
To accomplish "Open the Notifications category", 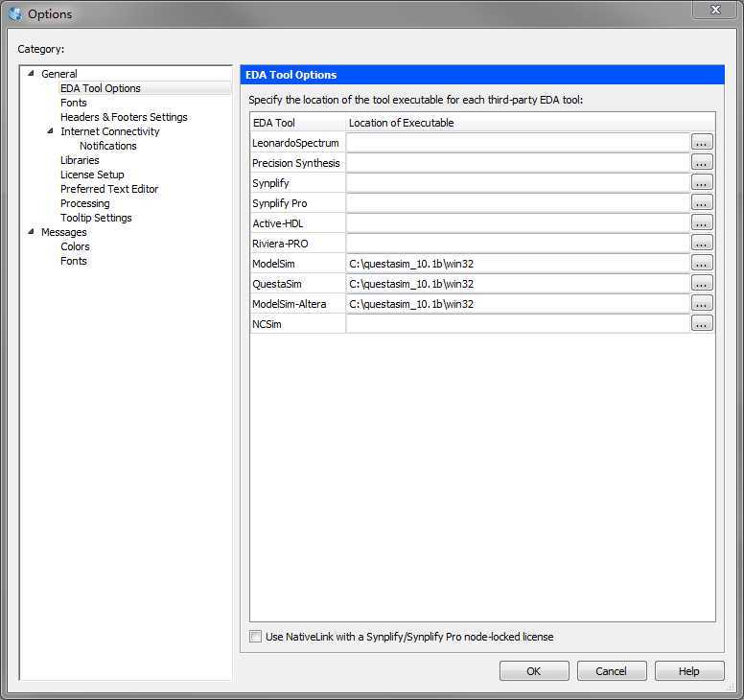I will 108,146.
